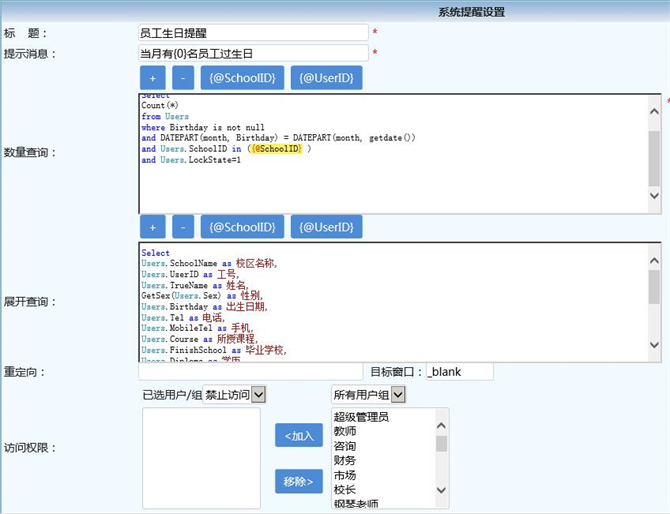Click into the 提示消息 text field
Viewport: 670px width, 514px height.
[254, 53]
